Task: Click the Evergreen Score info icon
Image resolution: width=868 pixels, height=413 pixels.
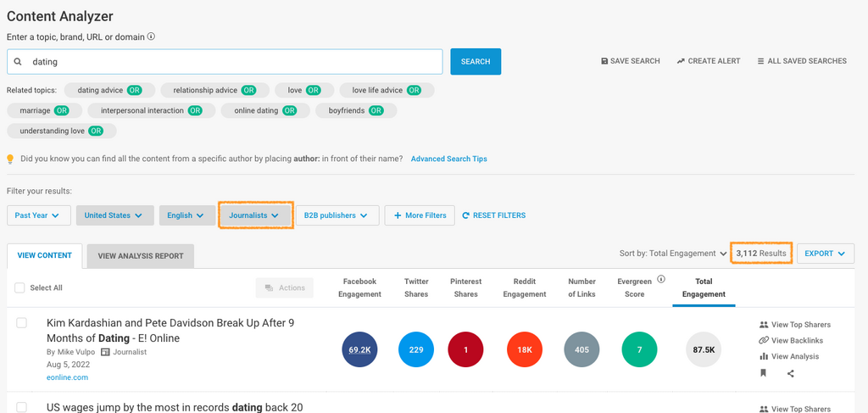Action: (x=661, y=279)
